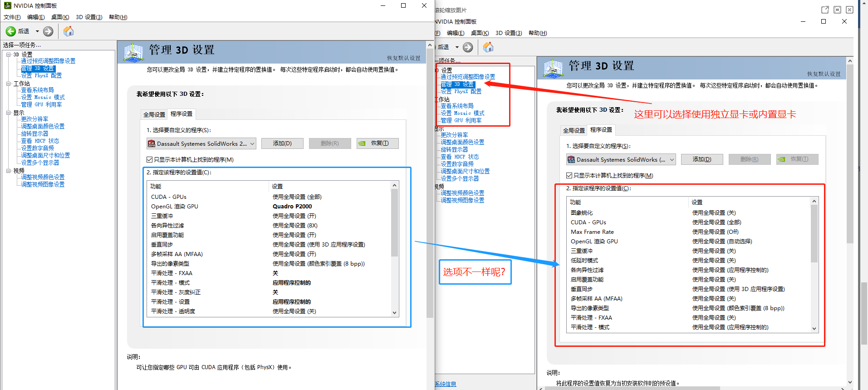Click scroll-up arrow of left window main pane
This screenshot has width=868, height=390.
tap(430, 45)
